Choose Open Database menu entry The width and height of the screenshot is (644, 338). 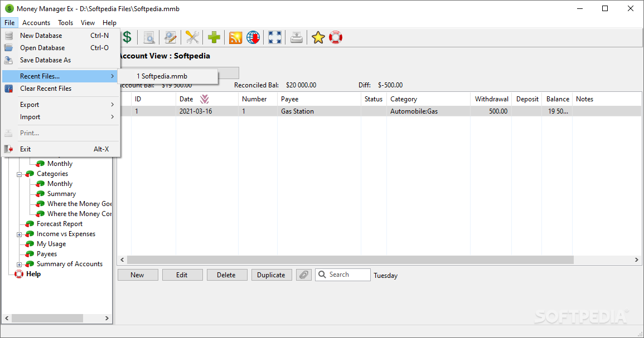(x=61, y=47)
